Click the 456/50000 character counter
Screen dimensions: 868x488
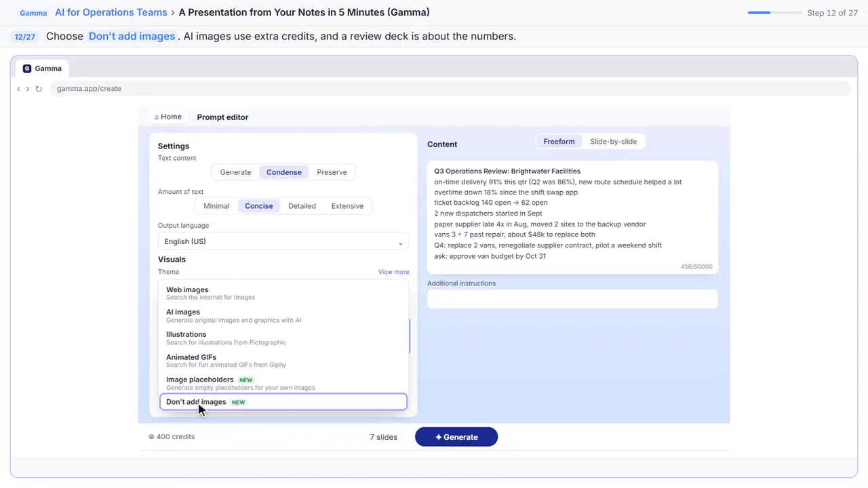696,267
